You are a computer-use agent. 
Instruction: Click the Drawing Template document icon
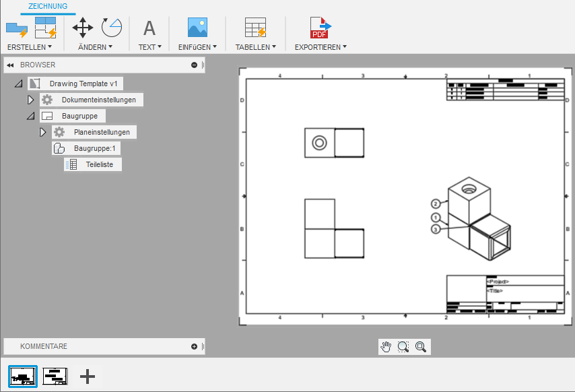[x=35, y=84]
